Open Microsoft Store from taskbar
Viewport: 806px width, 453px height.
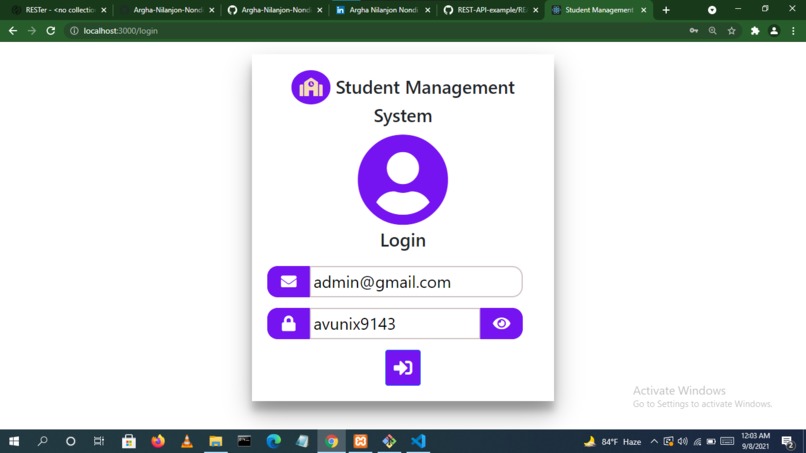[x=129, y=441]
